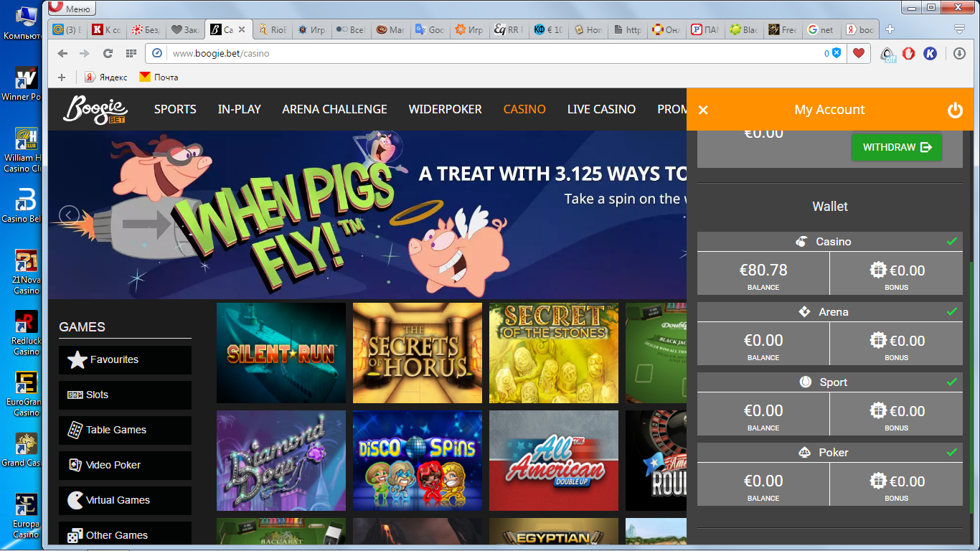The height and width of the screenshot is (551, 980).
Task: Go to ARENA CHALLENGE section
Action: point(335,109)
